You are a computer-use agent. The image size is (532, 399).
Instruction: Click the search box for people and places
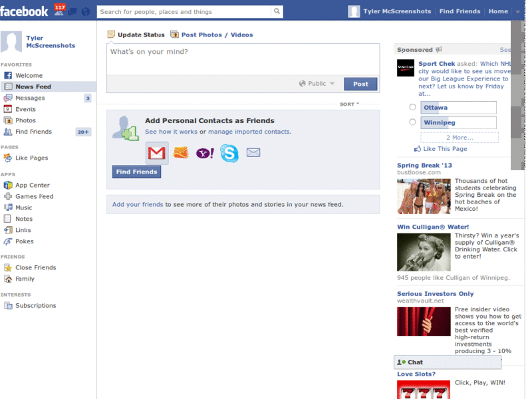click(x=184, y=11)
